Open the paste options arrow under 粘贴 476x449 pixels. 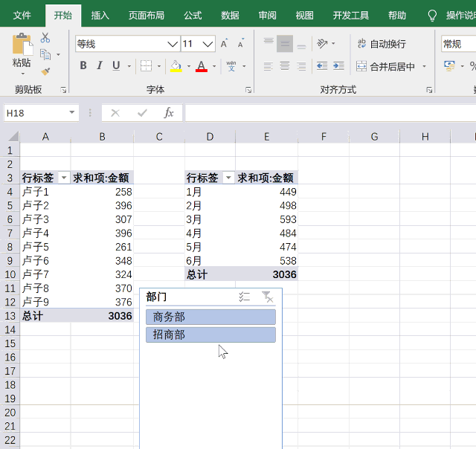(23, 74)
